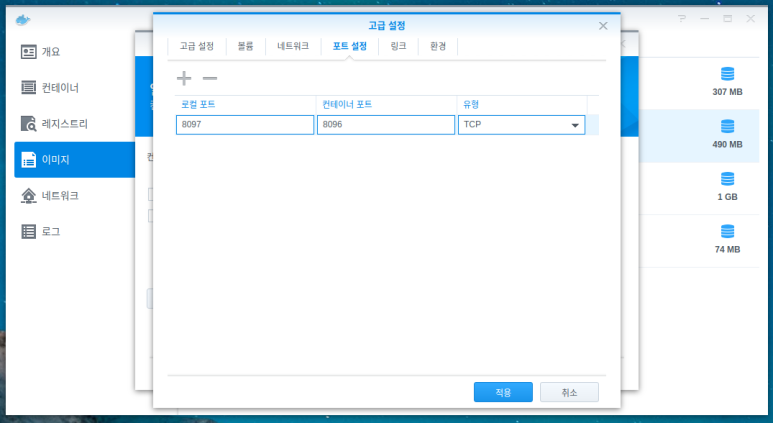The width and height of the screenshot is (773, 423).
Task: Select the 포트 설정 tab
Action: click(350, 46)
